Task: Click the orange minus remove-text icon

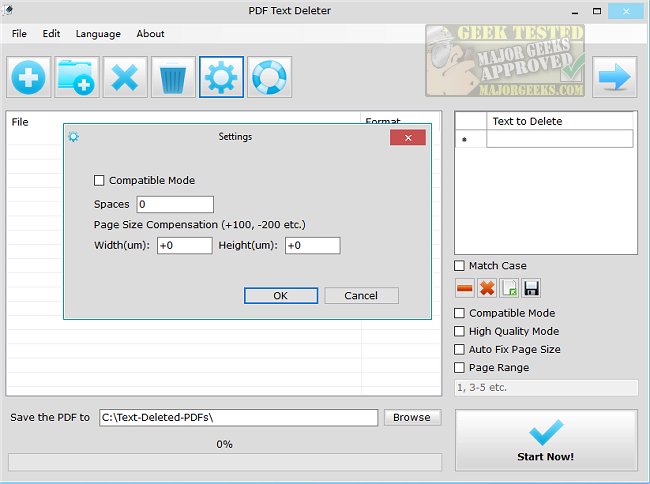Action: [x=465, y=288]
